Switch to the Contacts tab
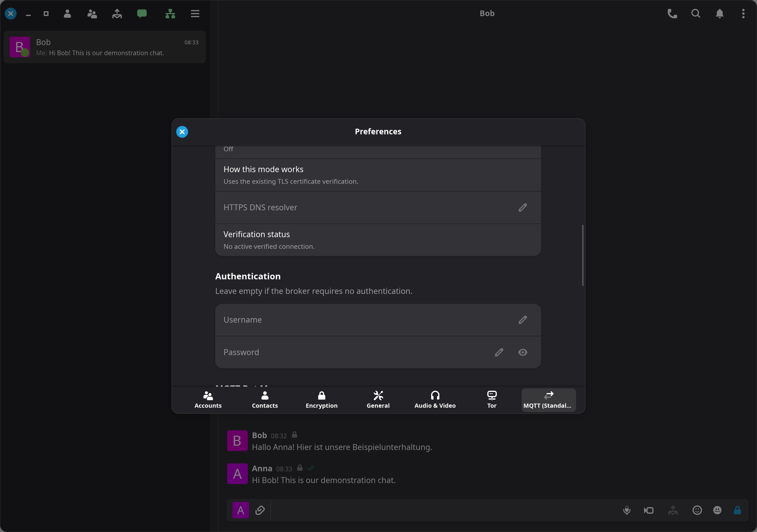 265,400
